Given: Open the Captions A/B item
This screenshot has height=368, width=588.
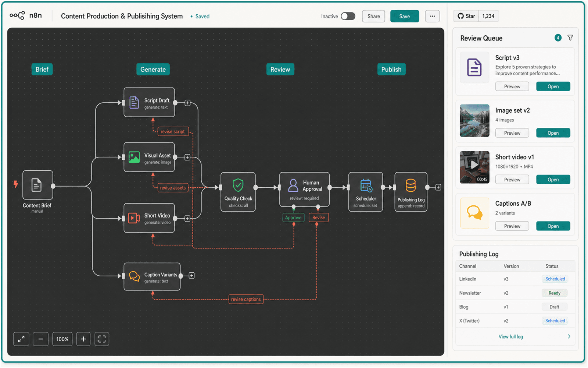Looking at the screenshot, I should click(x=553, y=226).
